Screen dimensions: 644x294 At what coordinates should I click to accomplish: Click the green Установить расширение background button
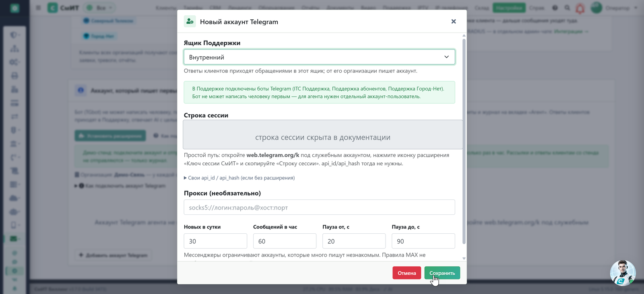(111, 136)
